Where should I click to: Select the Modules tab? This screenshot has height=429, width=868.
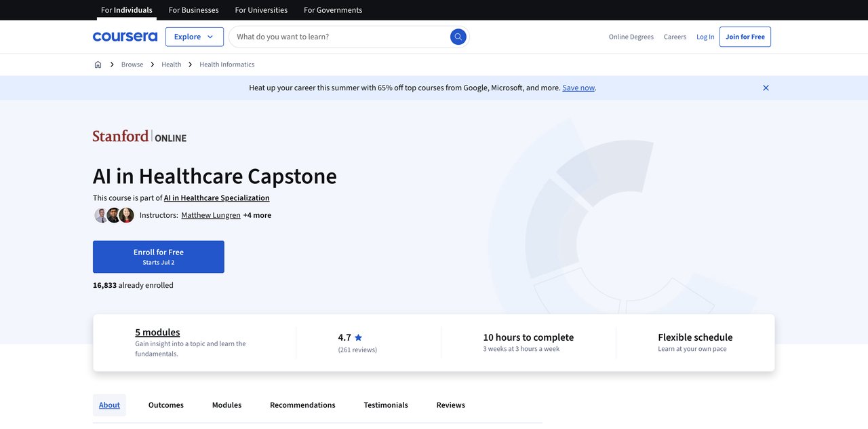coord(226,405)
